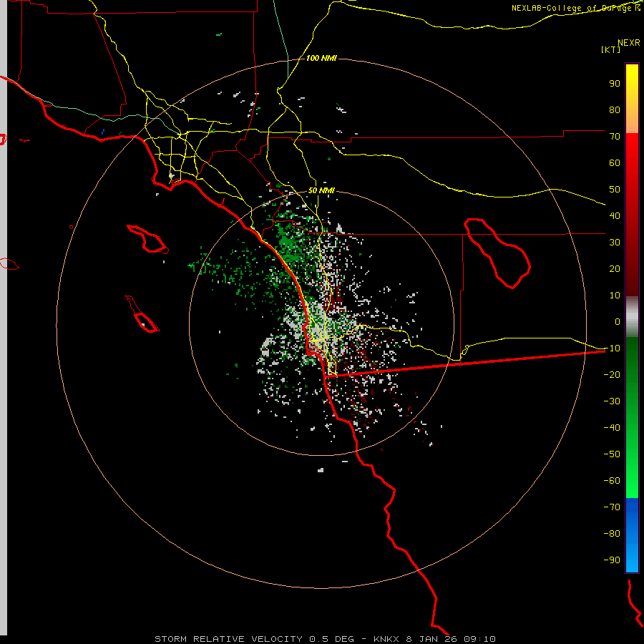Click the 40 value on velocity scale
The height and width of the screenshot is (644, 644).
[x=615, y=215]
